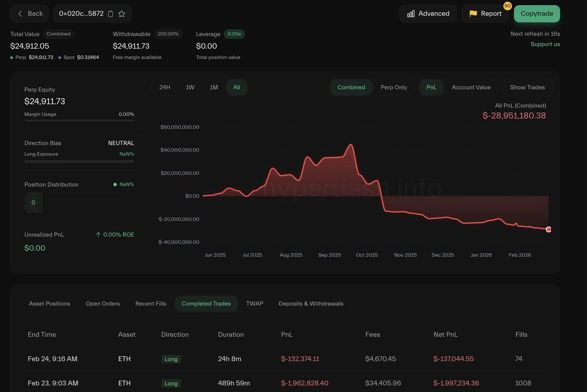Sort by PnL column header
Viewport: 587px width, 392px height.
[287, 335]
